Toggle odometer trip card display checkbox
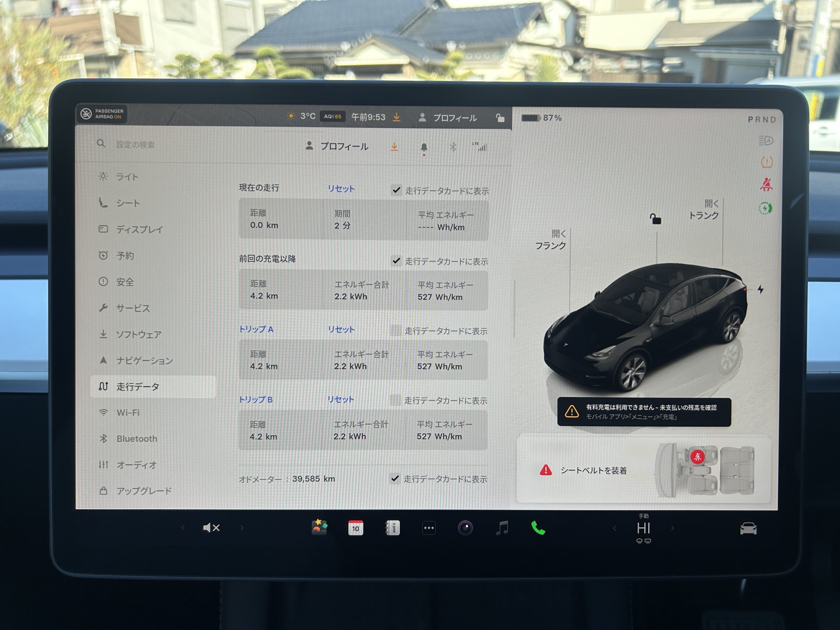Viewport: 840px width, 630px height. pyautogui.click(x=395, y=478)
